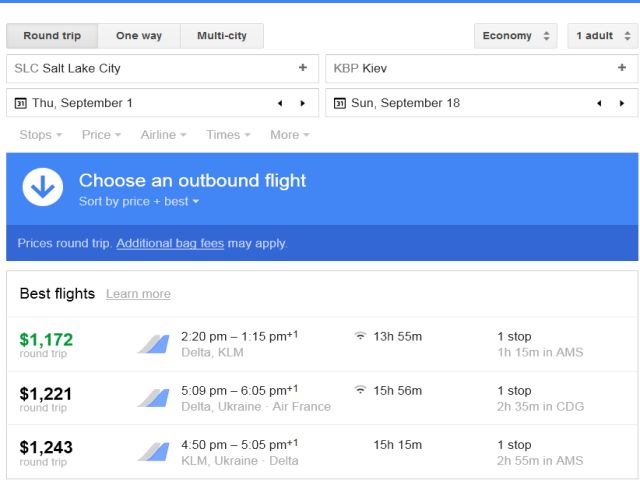Choose the Multi-city trip tab
This screenshot has height=480, width=640.
coord(222,36)
